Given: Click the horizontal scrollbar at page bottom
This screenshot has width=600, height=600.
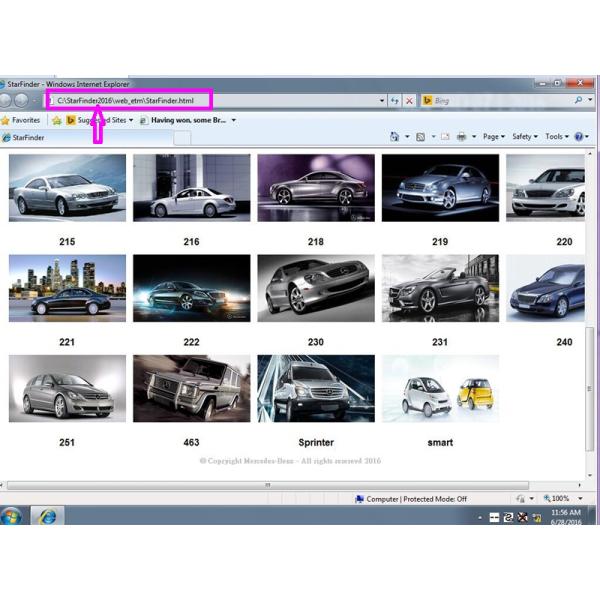Looking at the screenshot, I should 267,485.
